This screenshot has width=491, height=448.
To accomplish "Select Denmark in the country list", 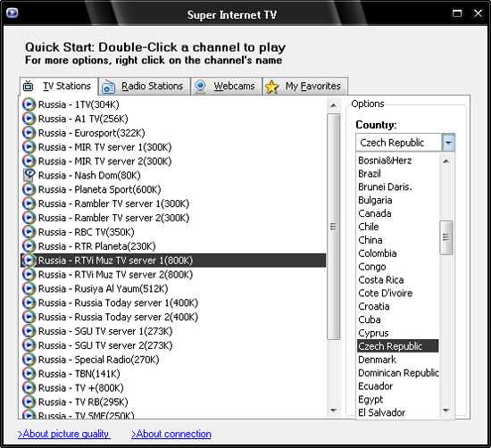I will [377, 360].
